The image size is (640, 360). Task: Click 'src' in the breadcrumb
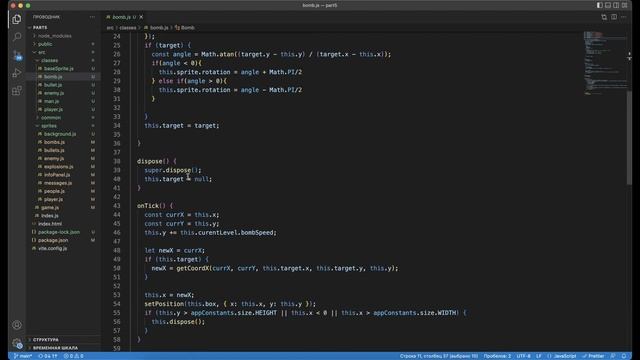[x=110, y=28]
